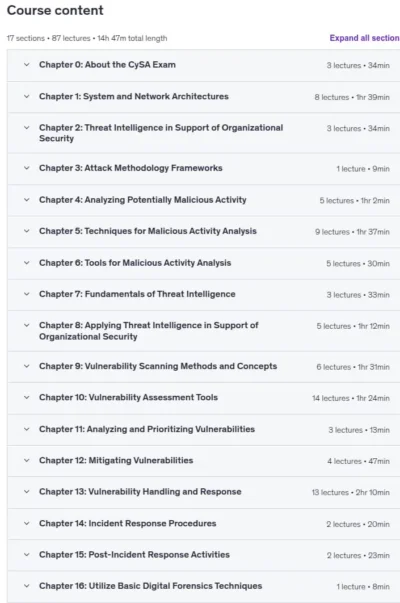Click the '13 lectures • 2hr 10min' summary text

351,493
